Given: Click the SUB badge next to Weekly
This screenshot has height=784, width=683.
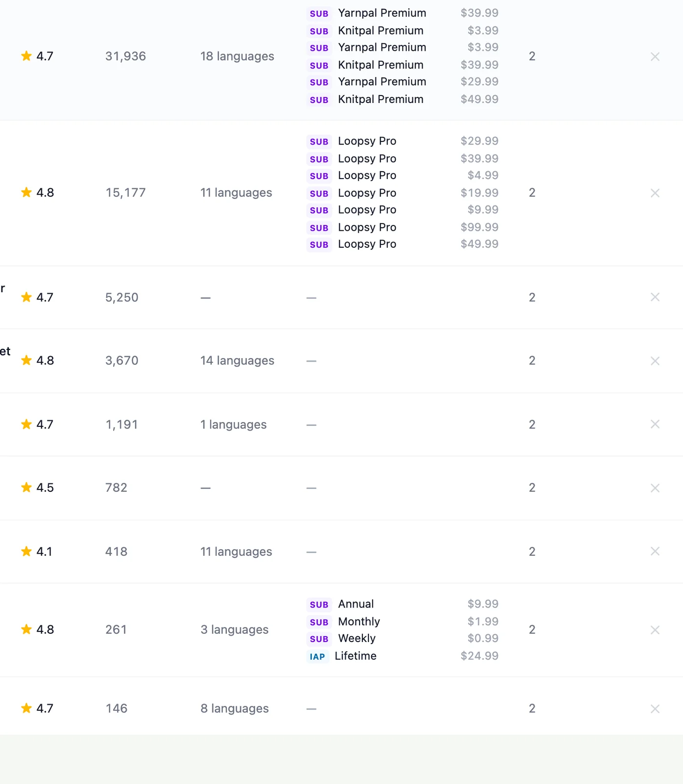Looking at the screenshot, I should 319,639.
